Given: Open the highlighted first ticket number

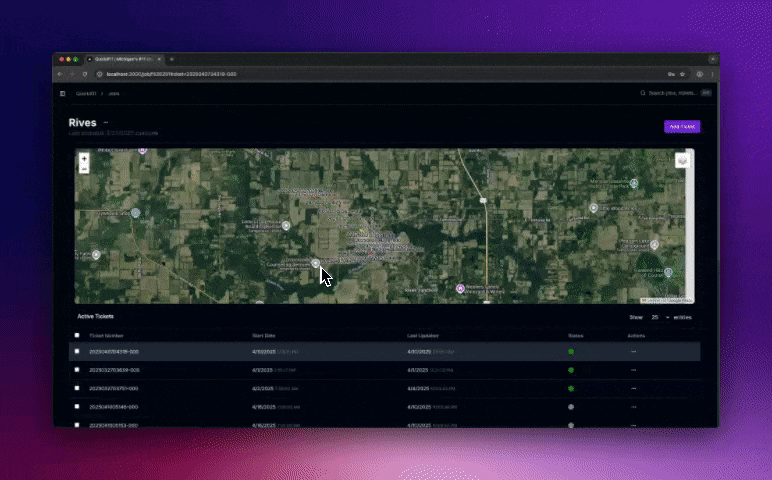Looking at the screenshot, I should tap(114, 352).
